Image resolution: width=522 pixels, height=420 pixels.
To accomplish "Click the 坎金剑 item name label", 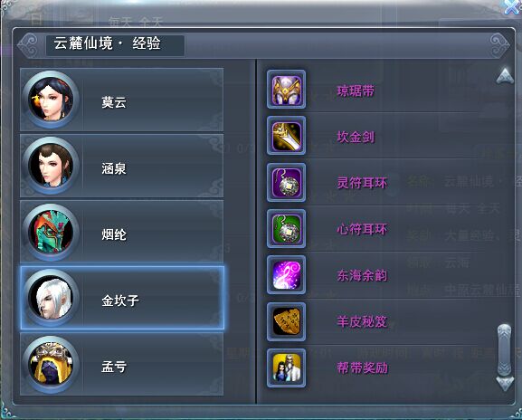I will [356, 137].
